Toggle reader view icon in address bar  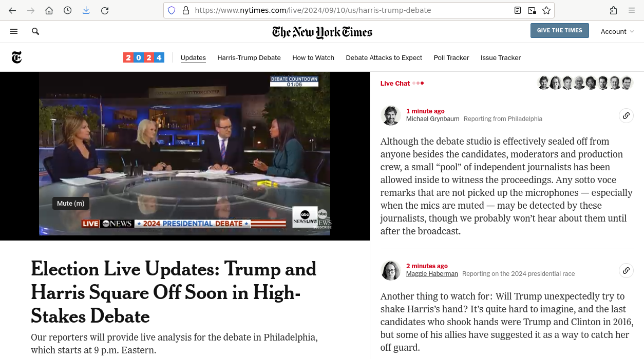[x=518, y=10]
